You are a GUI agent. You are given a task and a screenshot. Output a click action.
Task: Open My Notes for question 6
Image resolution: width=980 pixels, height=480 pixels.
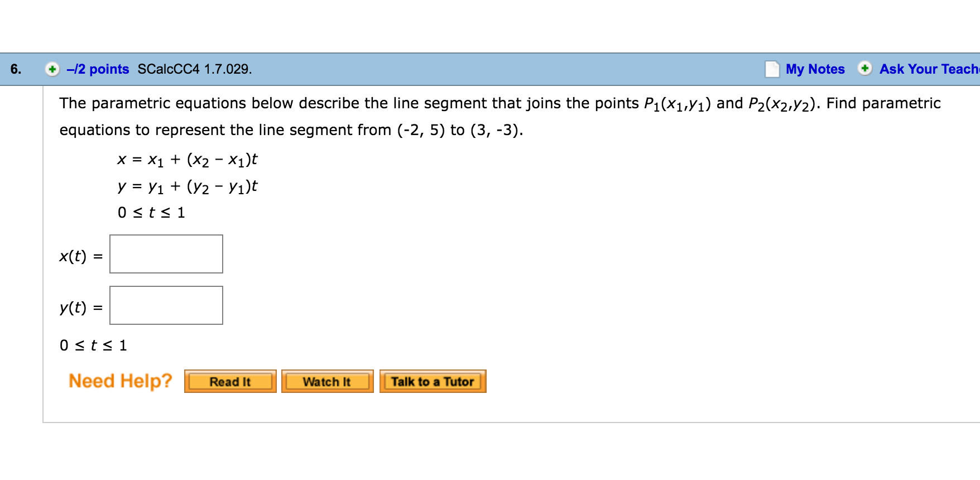pos(815,69)
